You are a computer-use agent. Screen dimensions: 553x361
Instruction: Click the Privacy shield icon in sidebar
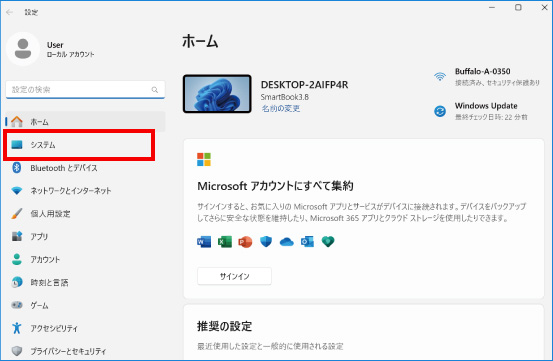[x=17, y=351]
